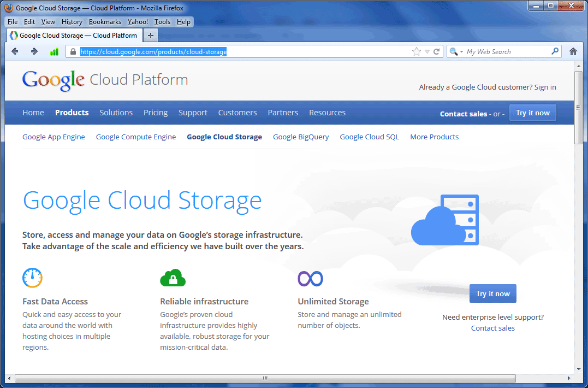The image size is (588, 388).
Task: Click the padlock site identity icon
Action: 73,52
